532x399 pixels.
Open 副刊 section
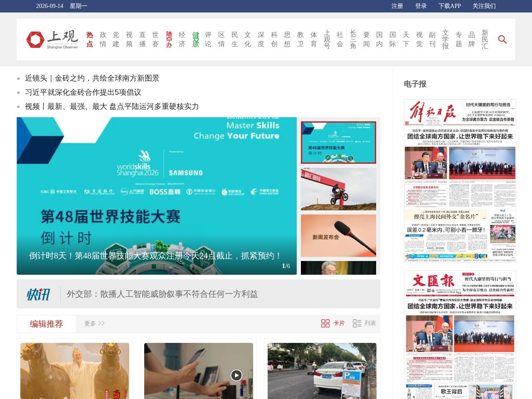click(432, 39)
